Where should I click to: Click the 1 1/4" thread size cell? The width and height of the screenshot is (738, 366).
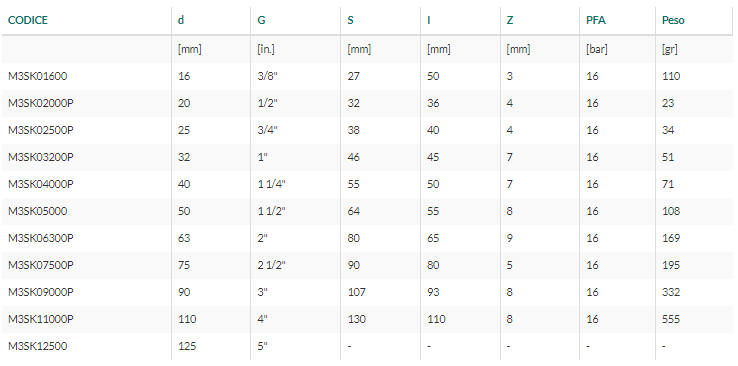click(x=272, y=184)
